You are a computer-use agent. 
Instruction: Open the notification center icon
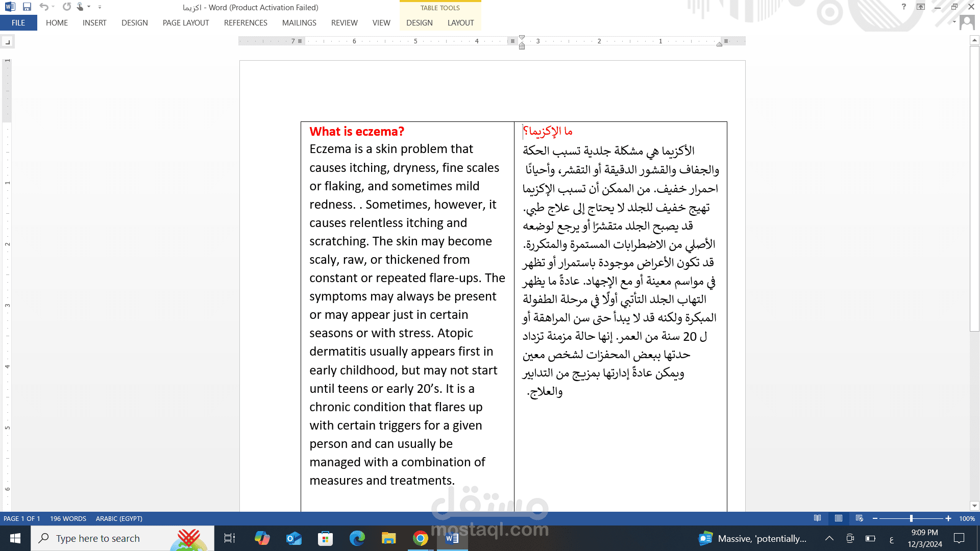[959, 538]
